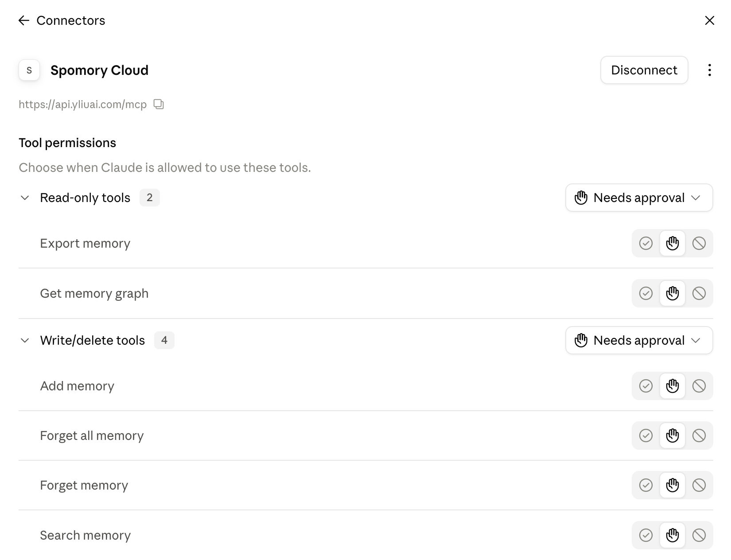The image size is (731, 560).
Task: Set Add memory to needs approval
Action: point(673,386)
